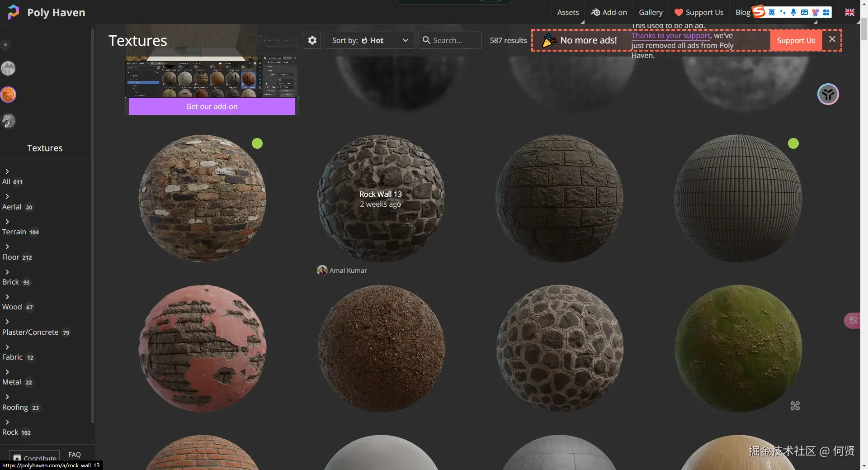This screenshot has height=470, width=868.
Task: Select the Textures sphere icon in sidebar
Action: 8,95
